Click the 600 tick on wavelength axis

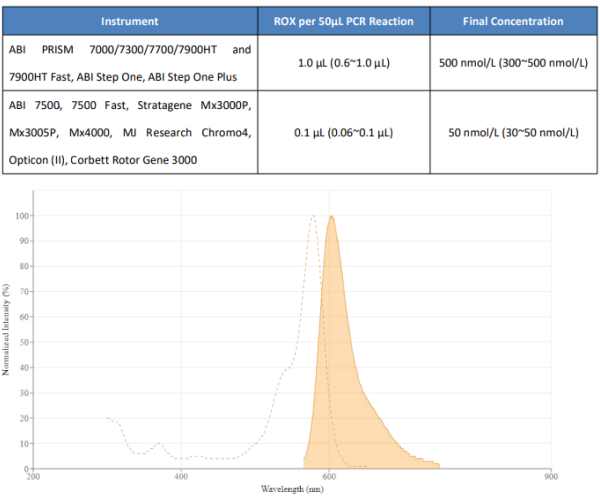coord(328,477)
